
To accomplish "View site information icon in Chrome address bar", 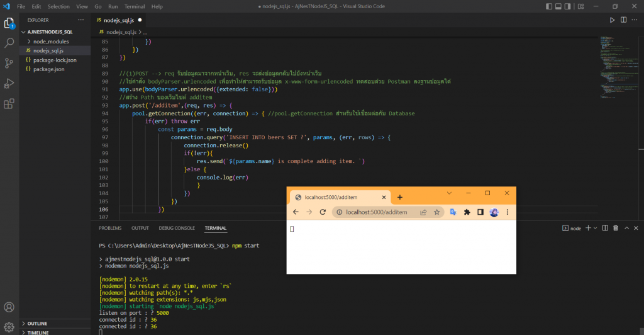I will (x=339, y=212).
